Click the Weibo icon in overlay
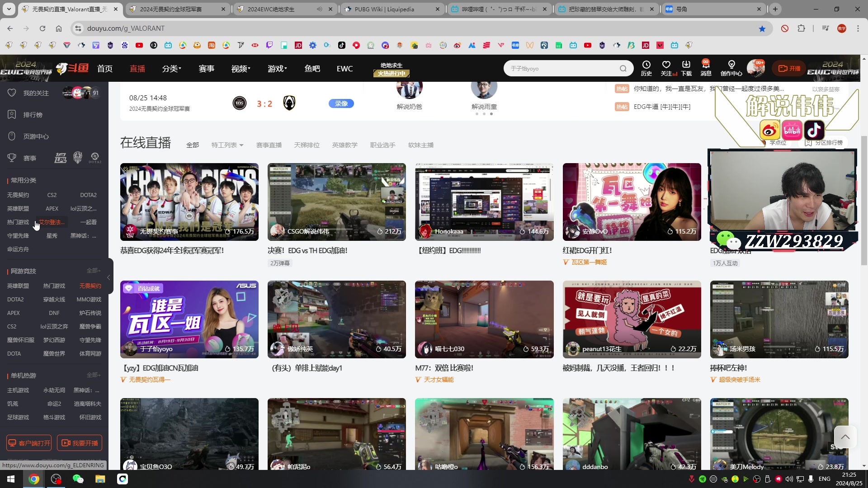 (x=770, y=131)
